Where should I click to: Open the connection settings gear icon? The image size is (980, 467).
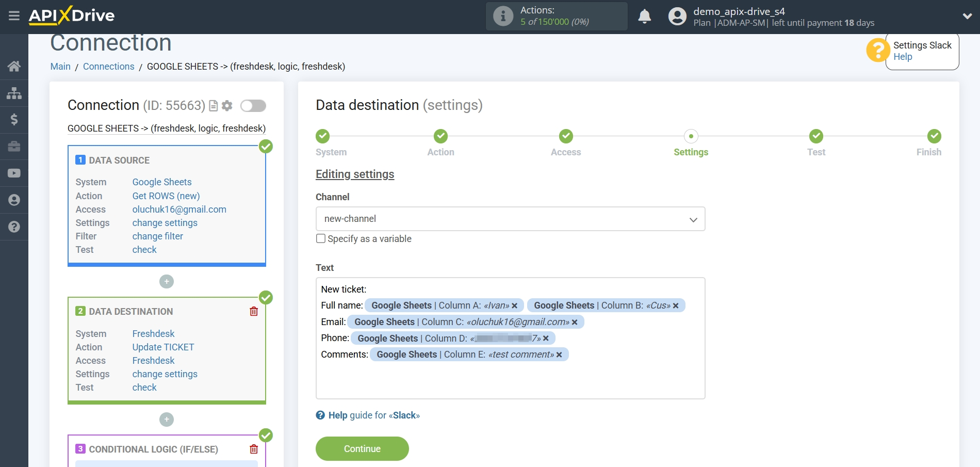coord(227,106)
